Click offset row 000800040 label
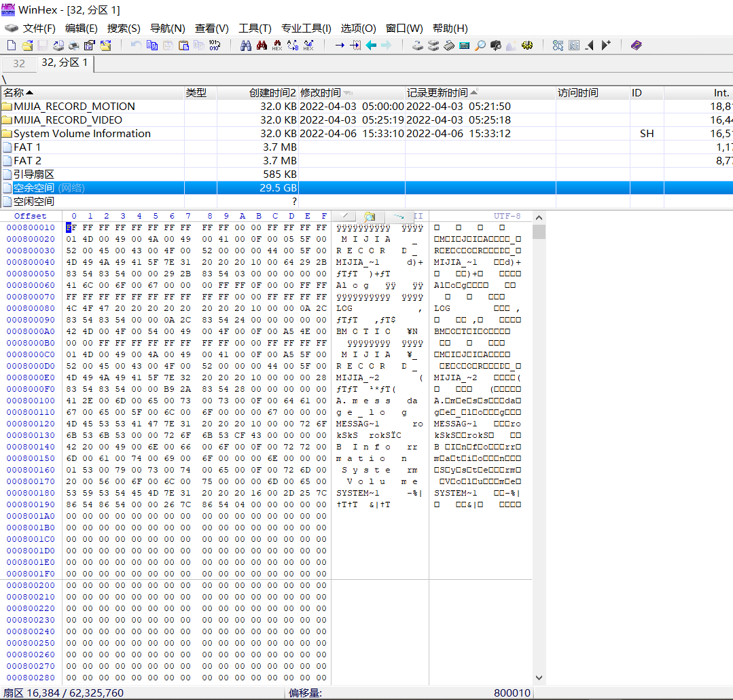This screenshot has height=700, width=733. 31,262
